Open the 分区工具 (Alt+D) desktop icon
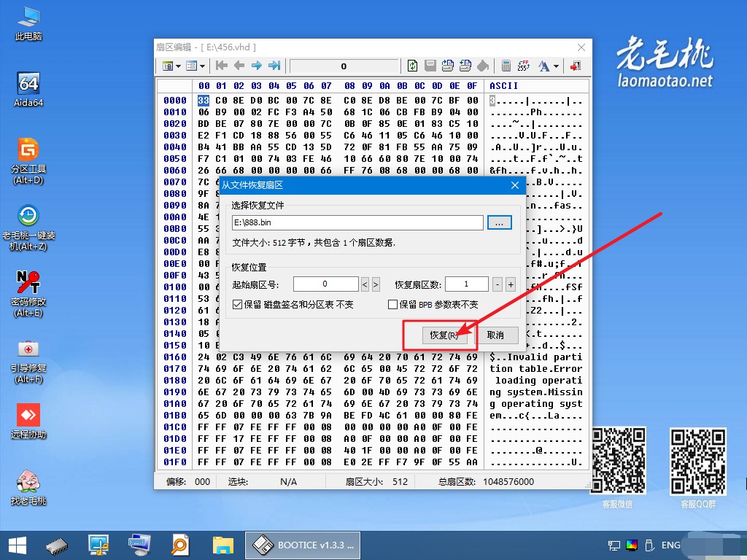The width and height of the screenshot is (747, 560). 28,161
